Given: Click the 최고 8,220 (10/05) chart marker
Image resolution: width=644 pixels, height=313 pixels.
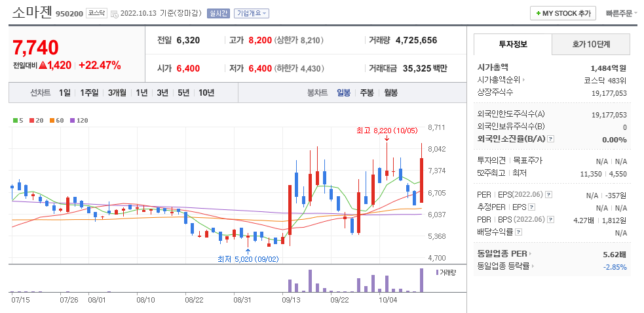Looking at the screenshot, I should (387, 131).
